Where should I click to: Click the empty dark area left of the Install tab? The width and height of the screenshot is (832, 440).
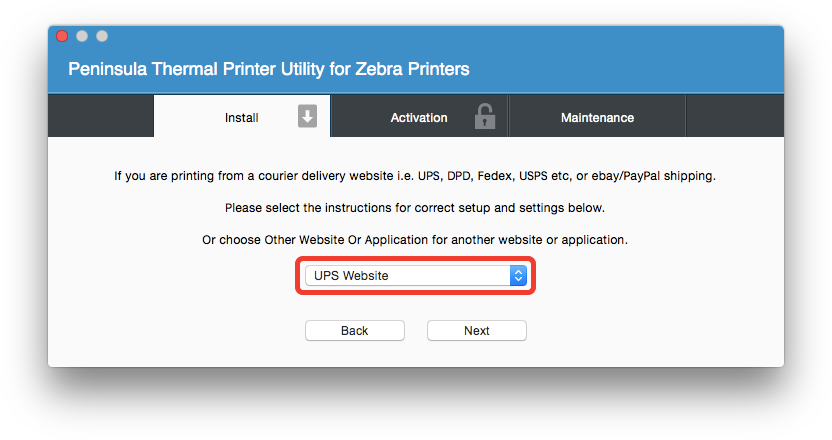coord(100,117)
